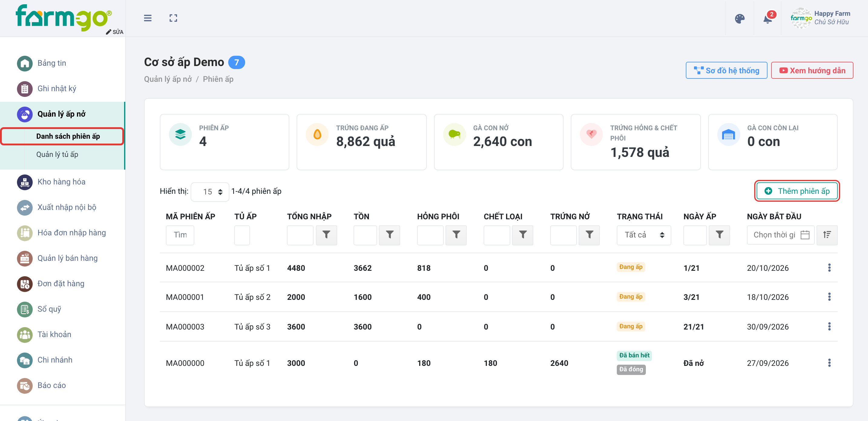Open the MA000001 row three-dot menu
Viewport: 868px width, 421px height.
tap(829, 297)
